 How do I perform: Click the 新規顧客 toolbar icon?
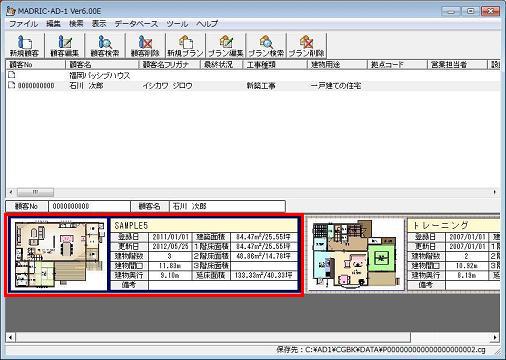tap(25, 46)
